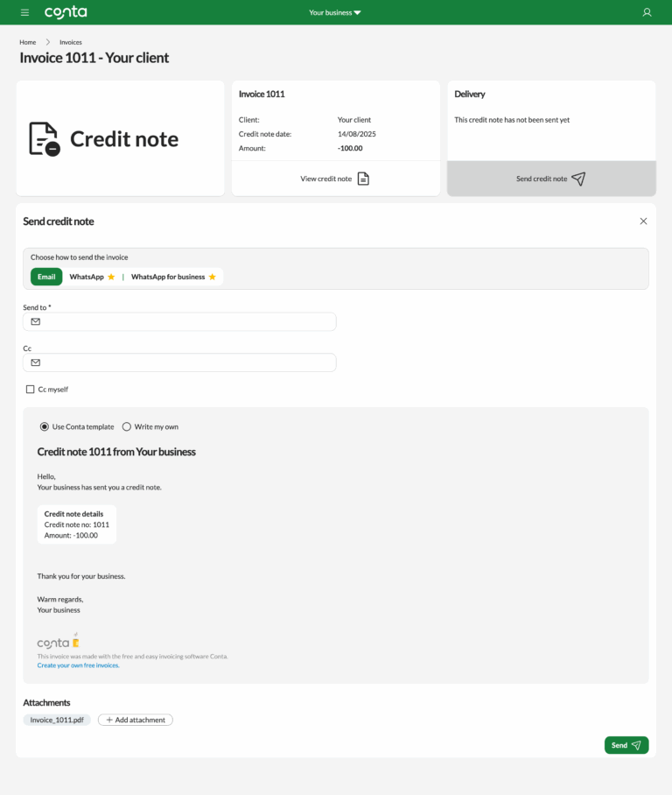Screen dimensions: 672x795
Task: Navigate to Invoices via the breadcrumb
Action: point(70,41)
